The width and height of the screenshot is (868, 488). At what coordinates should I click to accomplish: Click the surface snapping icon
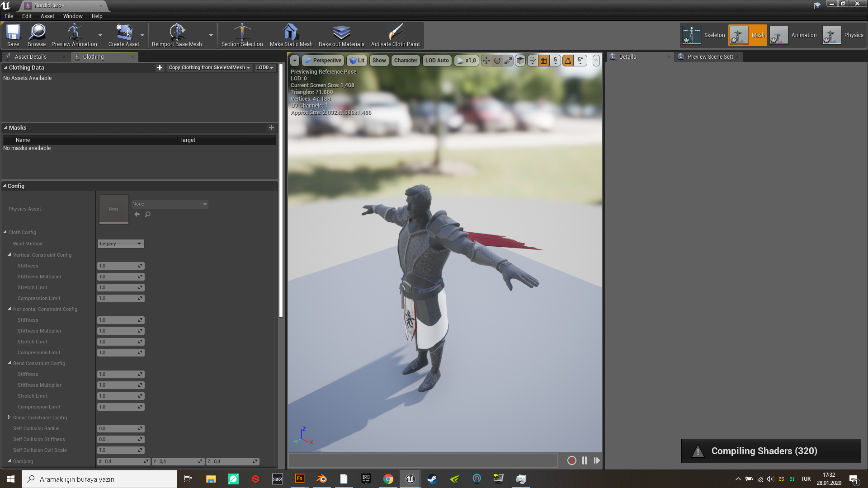coord(533,61)
